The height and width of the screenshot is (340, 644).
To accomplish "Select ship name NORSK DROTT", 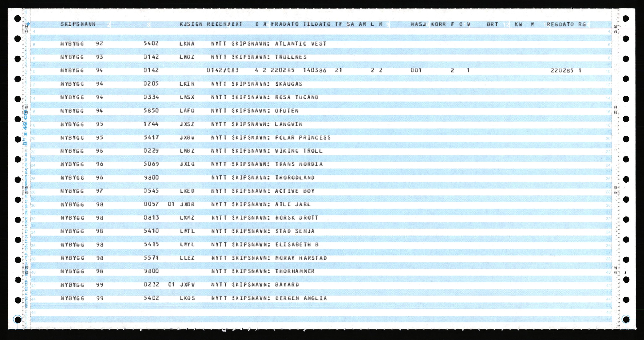I will (297, 218).
